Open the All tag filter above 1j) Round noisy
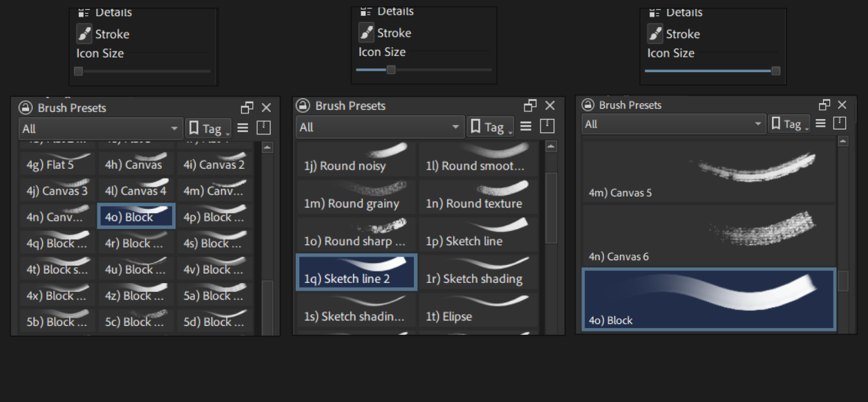This screenshot has width=868, height=402. [379, 127]
